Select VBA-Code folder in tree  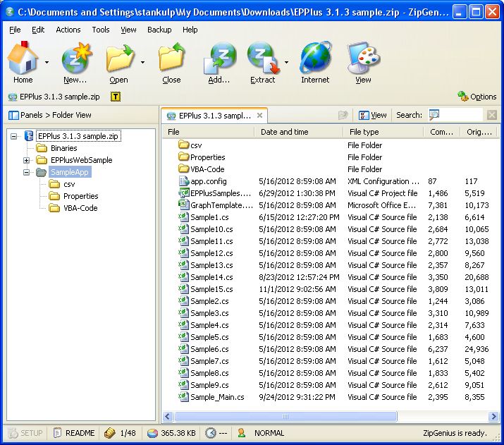click(80, 208)
